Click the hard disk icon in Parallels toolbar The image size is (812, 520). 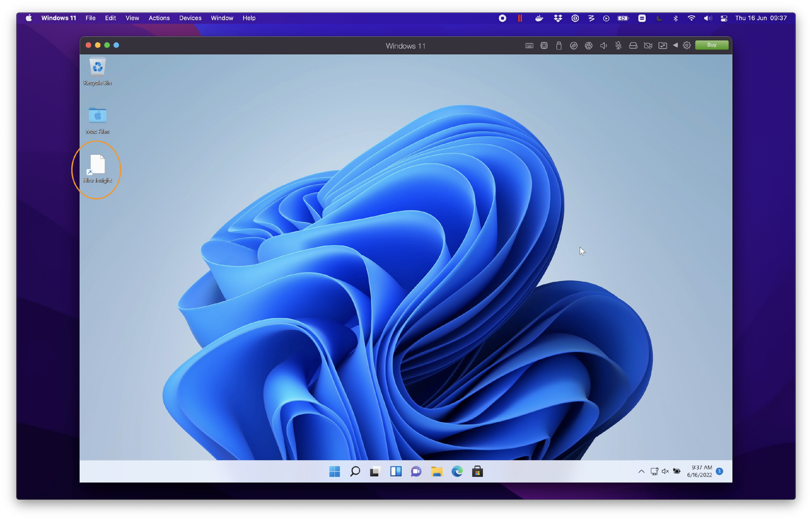pyautogui.click(x=633, y=45)
